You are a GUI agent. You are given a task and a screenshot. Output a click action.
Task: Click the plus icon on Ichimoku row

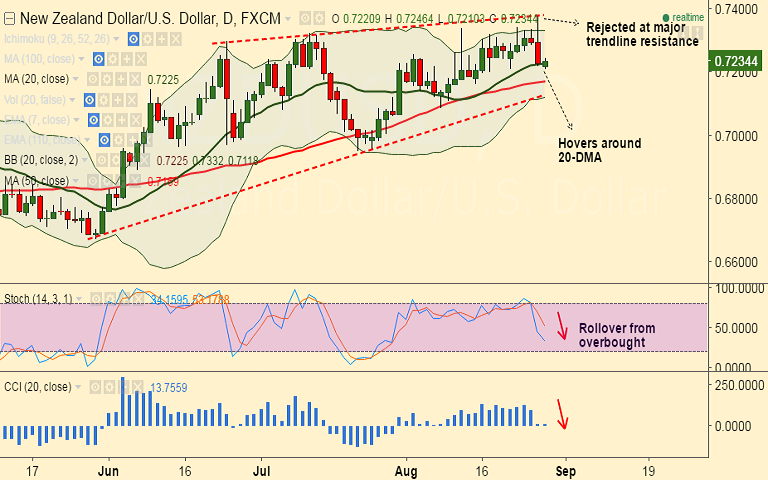(162, 39)
